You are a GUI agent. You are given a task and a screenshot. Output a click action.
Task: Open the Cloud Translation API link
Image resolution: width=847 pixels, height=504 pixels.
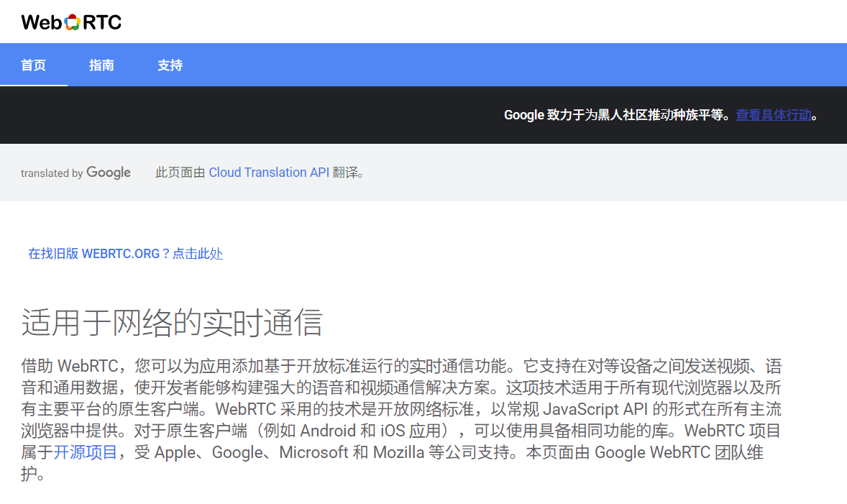[x=269, y=173]
